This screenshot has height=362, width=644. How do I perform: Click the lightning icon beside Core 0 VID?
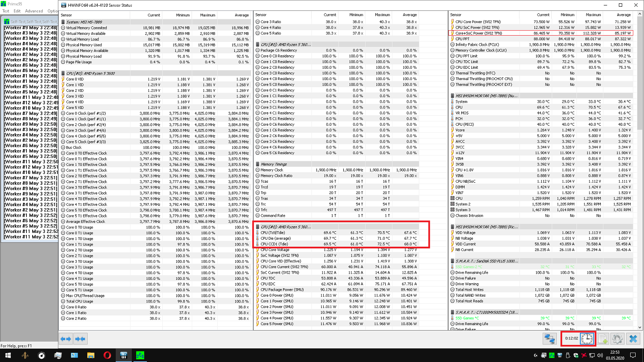pyautogui.click(x=63, y=79)
